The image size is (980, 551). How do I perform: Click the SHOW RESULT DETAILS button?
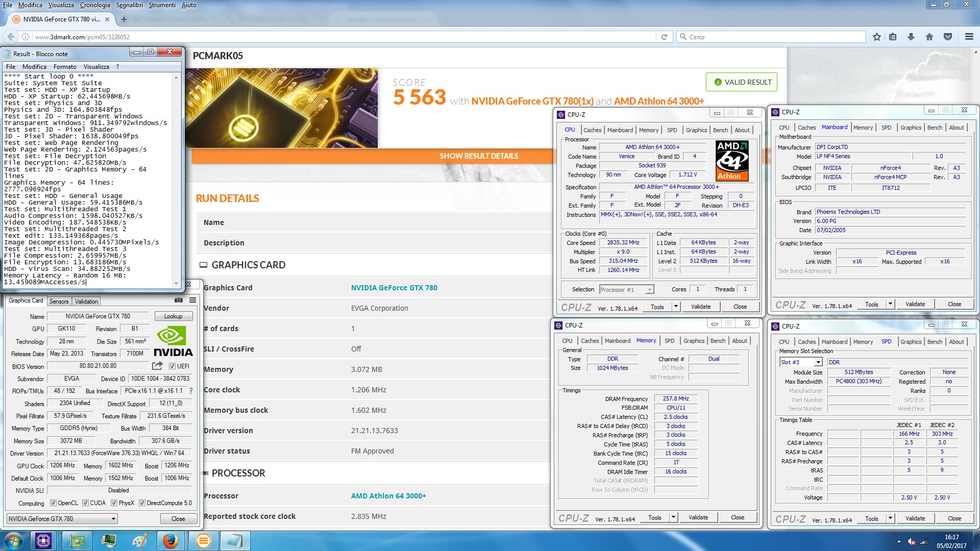point(479,156)
